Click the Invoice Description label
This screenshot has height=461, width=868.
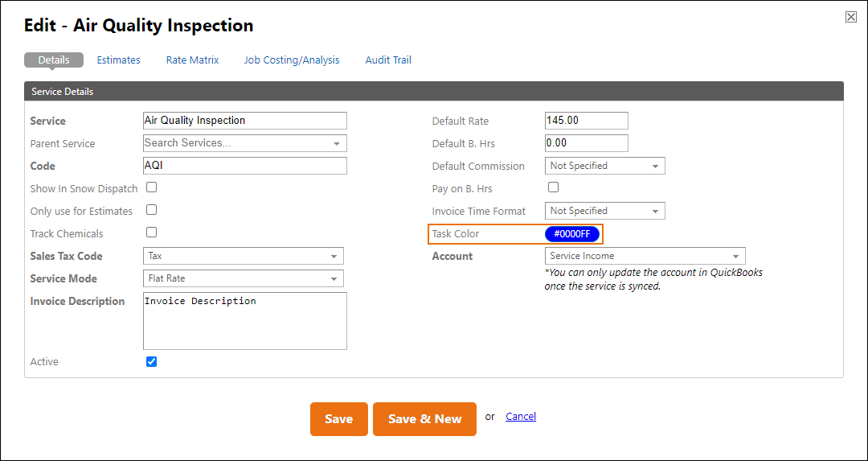77,302
